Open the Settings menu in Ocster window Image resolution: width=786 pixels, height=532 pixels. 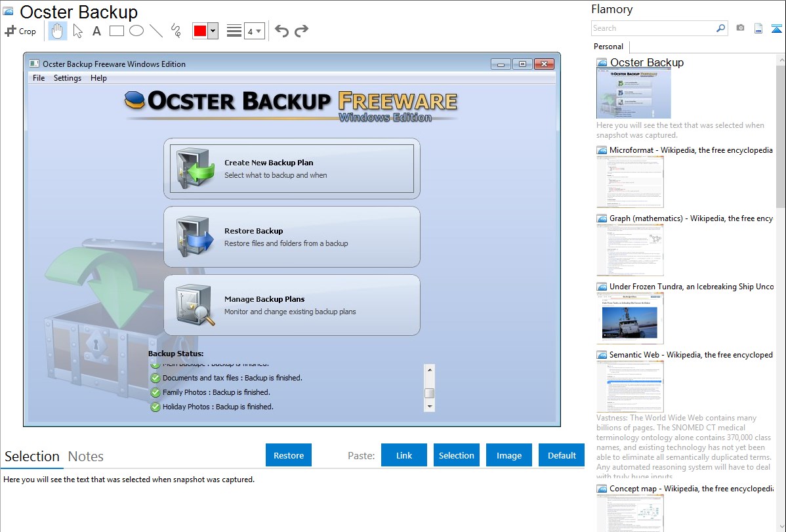(x=67, y=78)
